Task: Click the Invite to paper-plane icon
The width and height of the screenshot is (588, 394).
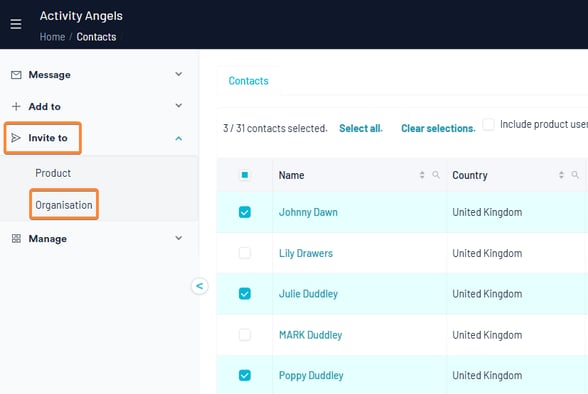Action: [16, 138]
